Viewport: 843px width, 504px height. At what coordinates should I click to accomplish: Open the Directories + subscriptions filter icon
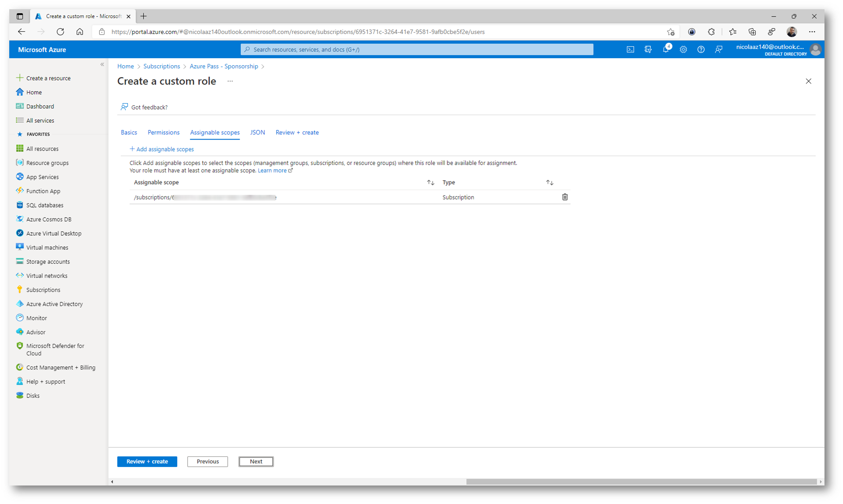648,49
